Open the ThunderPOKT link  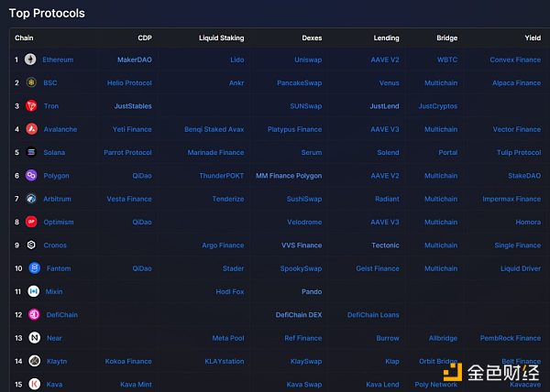(221, 176)
